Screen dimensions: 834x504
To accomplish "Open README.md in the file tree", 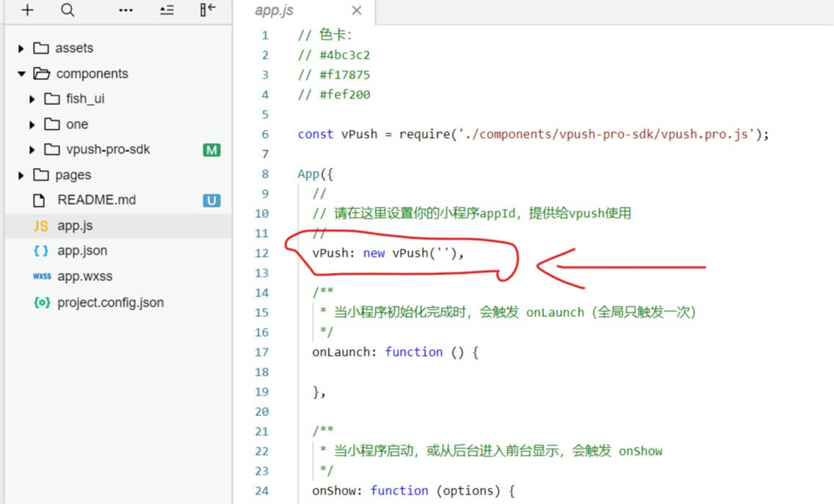I will pos(97,200).
